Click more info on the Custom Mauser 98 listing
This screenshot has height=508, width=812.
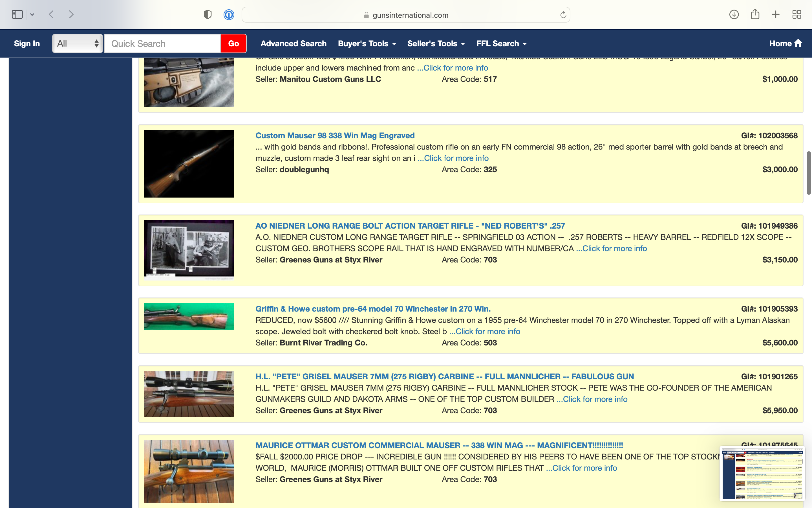[x=453, y=158]
